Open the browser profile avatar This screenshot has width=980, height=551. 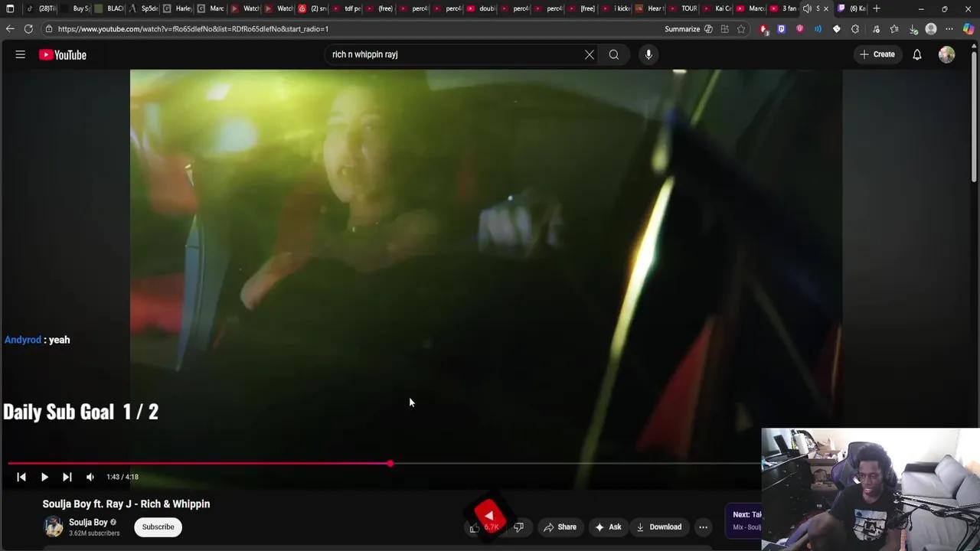pos(931,29)
